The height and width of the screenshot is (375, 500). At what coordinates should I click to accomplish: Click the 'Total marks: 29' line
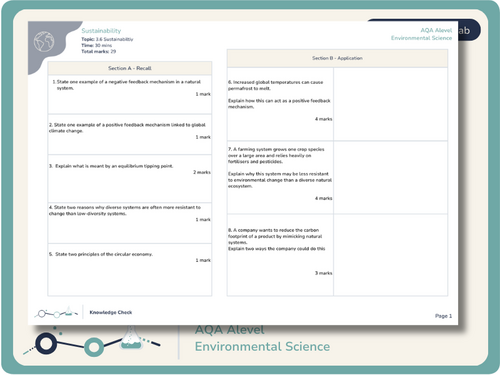[x=99, y=51]
